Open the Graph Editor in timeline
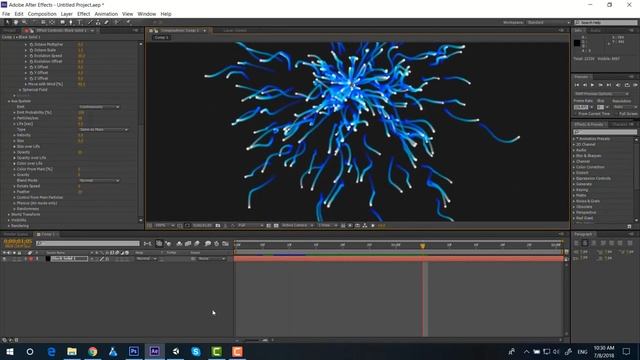This screenshot has width=640, height=360. 226,244
